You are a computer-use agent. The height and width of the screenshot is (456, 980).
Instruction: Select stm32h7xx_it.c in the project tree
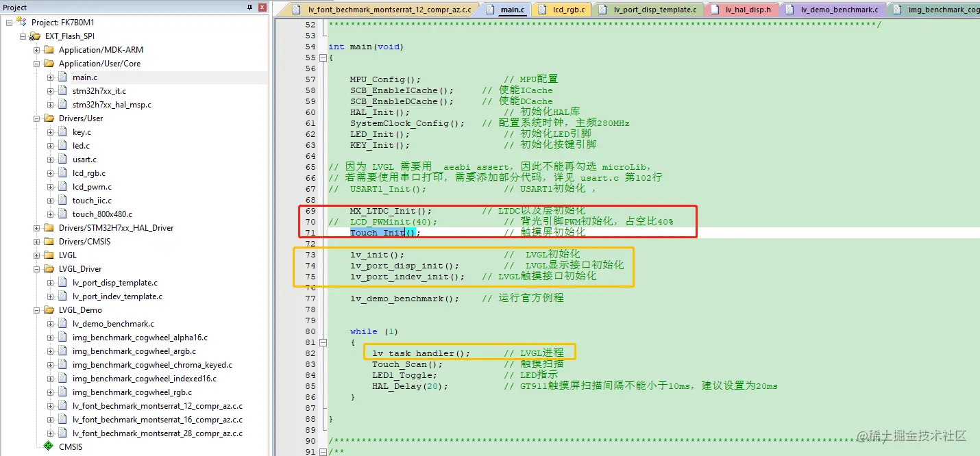pyautogui.click(x=99, y=90)
